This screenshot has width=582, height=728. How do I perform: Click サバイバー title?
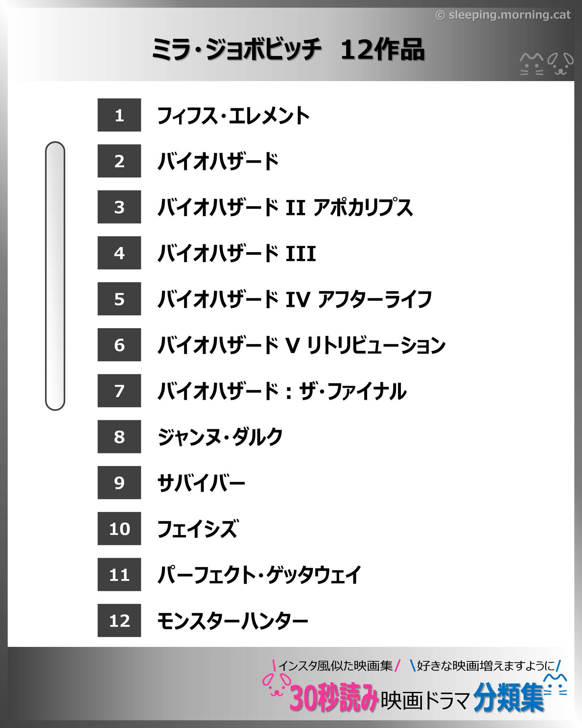point(201,483)
